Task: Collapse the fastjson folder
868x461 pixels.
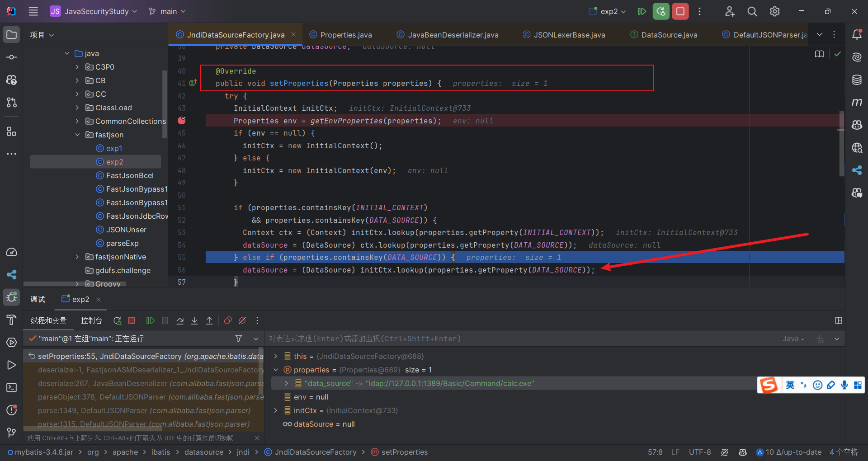Action: point(77,135)
